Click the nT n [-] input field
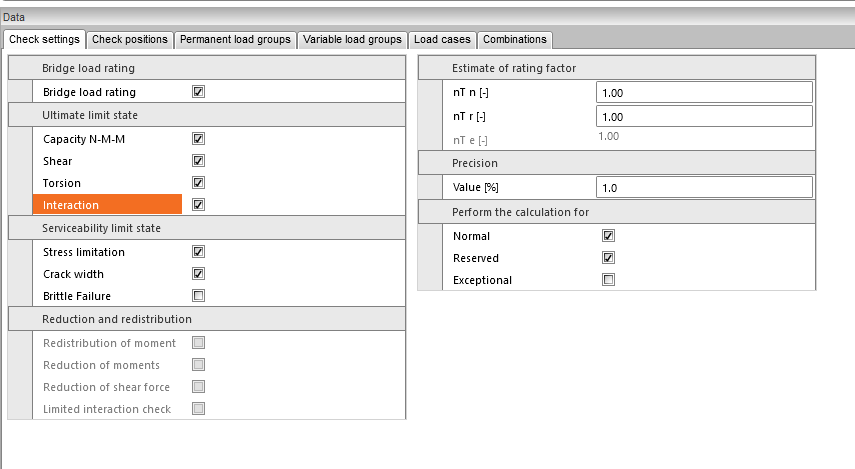Screen dimensions: 855x469 click(x=703, y=93)
